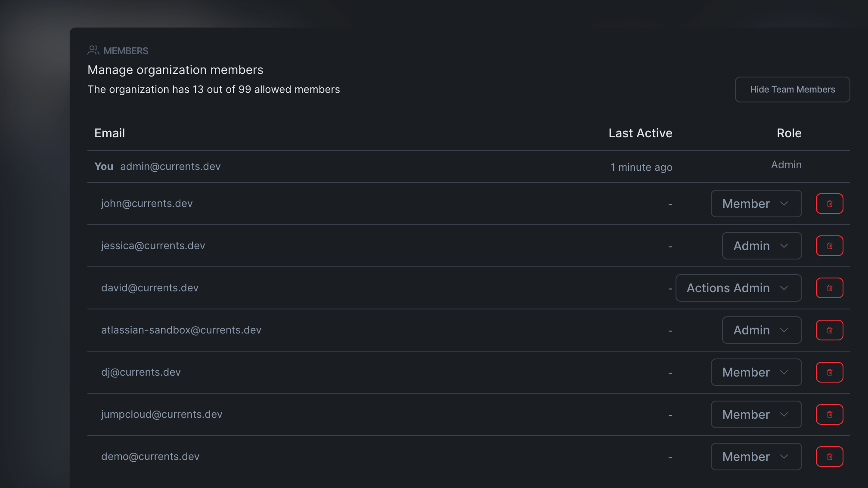
Task: Expand role dropdown for jumpcloud@currents.dev
Action: point(756,414)
